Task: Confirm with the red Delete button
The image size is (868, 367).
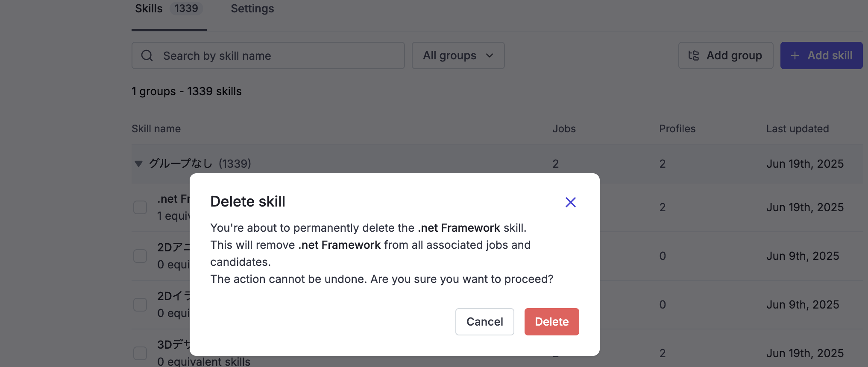Action: click(x=551, y=322)
